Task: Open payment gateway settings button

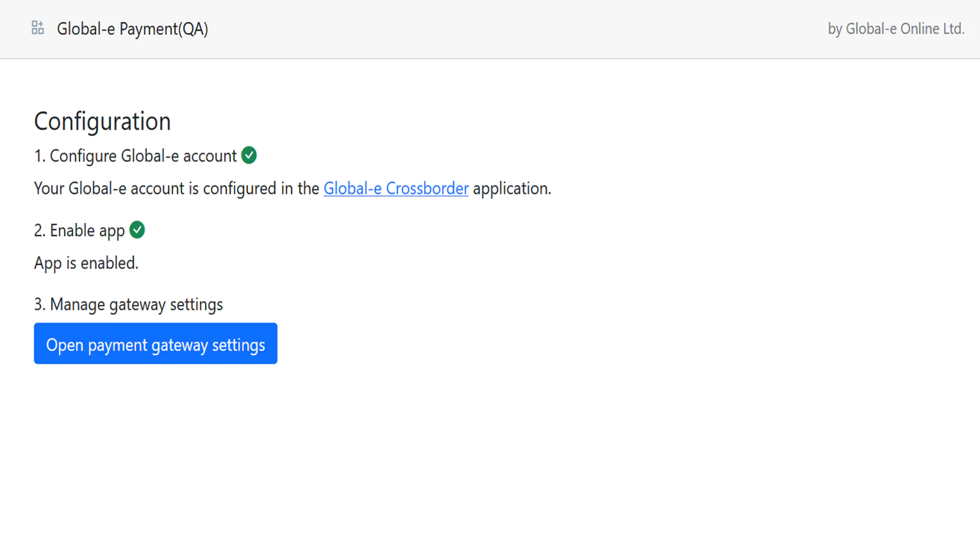Action: pyautogui.click(x=156, y=343)
